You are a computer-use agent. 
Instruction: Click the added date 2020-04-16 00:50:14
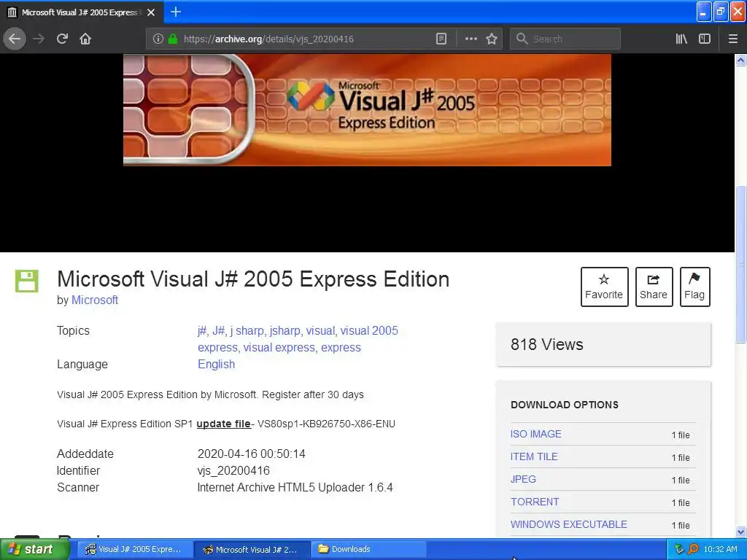pyautogui.click(x=252, y=454)
